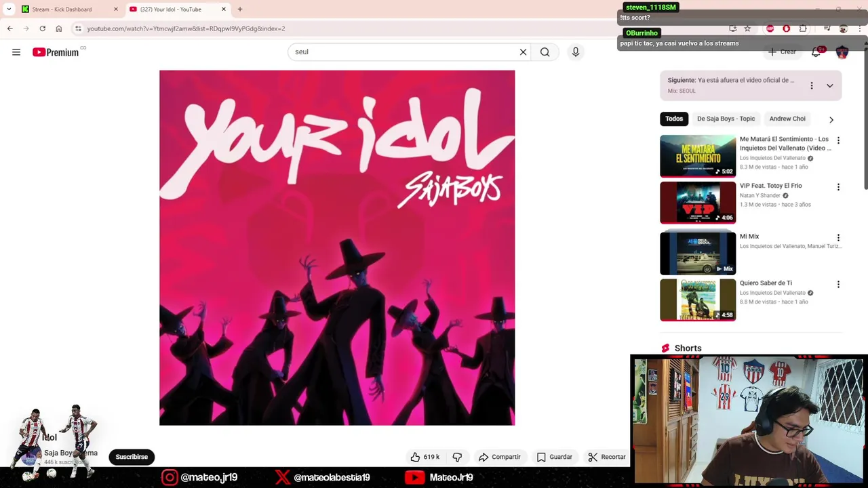
Task: Open the Mi Mix thumbnail
Action: pyautogui.click(x=698, y=253)
